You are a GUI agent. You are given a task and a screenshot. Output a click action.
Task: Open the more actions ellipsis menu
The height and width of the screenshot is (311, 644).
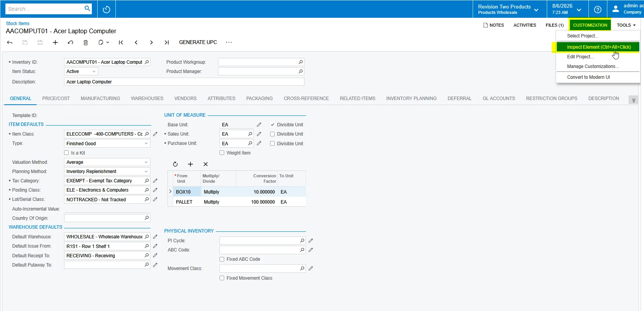229,42
